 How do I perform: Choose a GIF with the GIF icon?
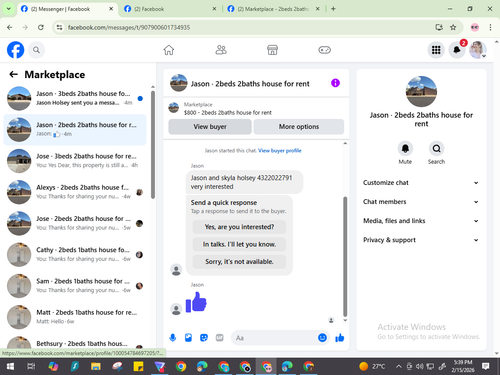tap(219, 338)
